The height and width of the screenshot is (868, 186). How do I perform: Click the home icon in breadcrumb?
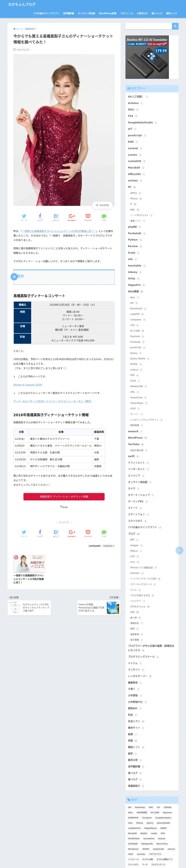tap(14, 29)
